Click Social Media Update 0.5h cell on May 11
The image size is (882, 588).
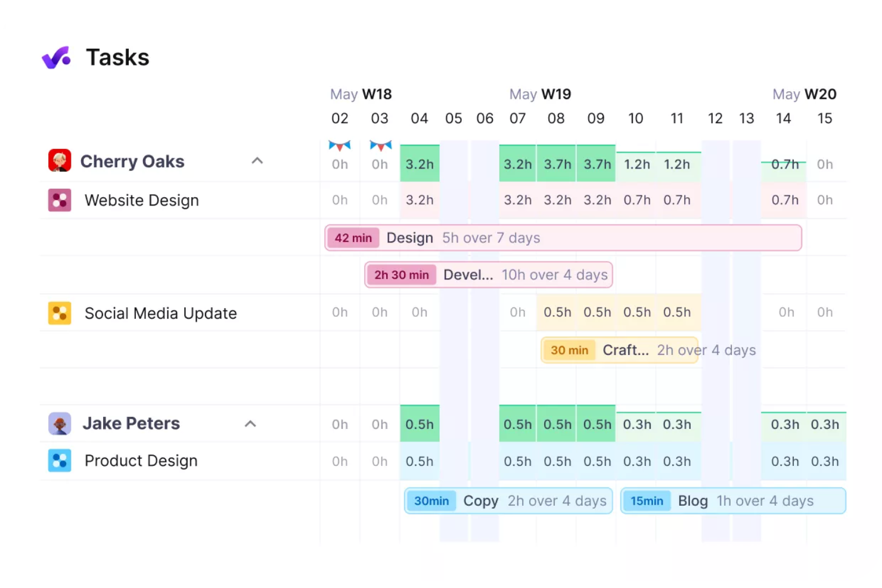pyautogui.click(x=677, y=312)
